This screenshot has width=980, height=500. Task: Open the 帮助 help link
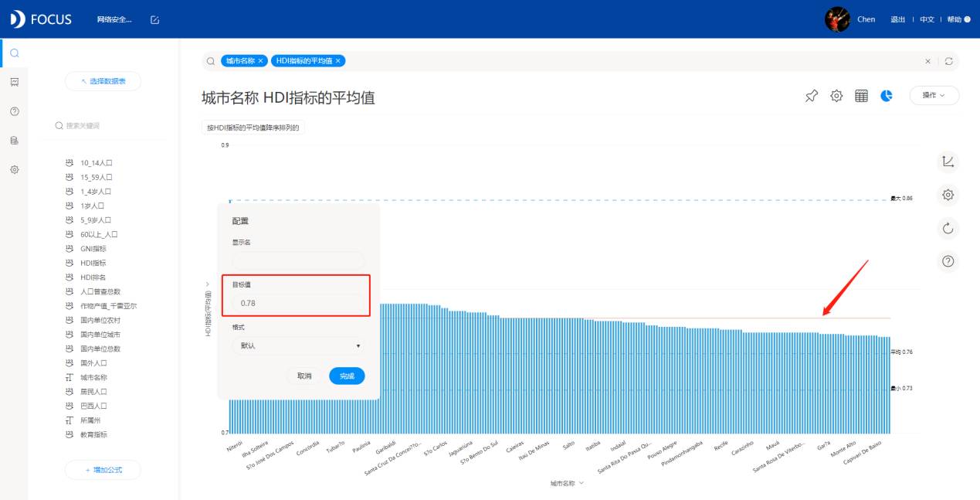(958, 19)
